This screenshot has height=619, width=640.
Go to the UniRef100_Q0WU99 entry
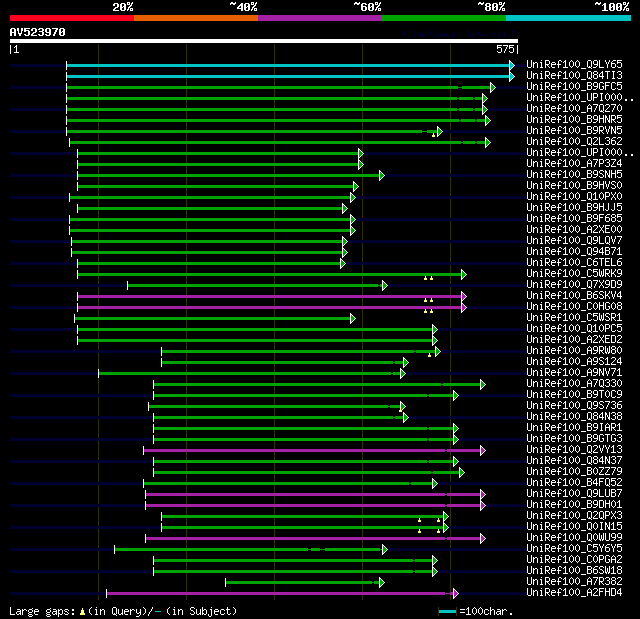(x=574, y=538)
